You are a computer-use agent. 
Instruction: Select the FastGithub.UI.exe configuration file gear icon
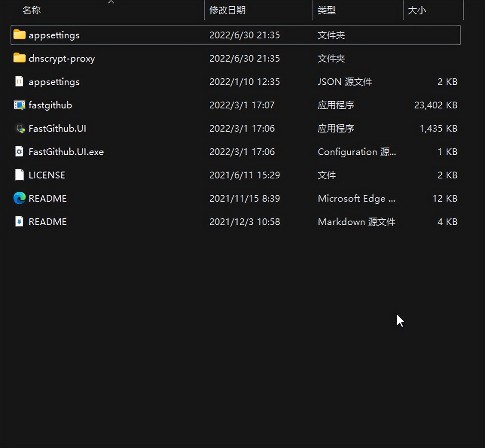click(19, 151)
